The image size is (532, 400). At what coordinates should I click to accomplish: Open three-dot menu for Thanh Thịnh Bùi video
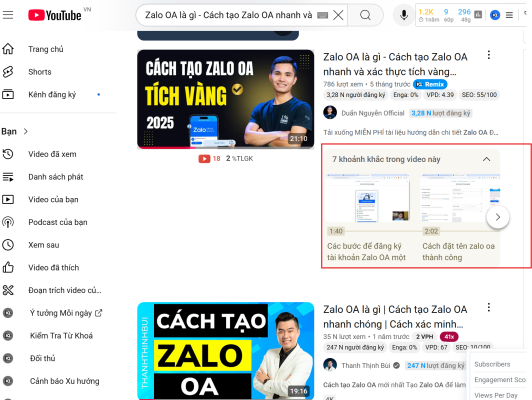click(489, 307)
